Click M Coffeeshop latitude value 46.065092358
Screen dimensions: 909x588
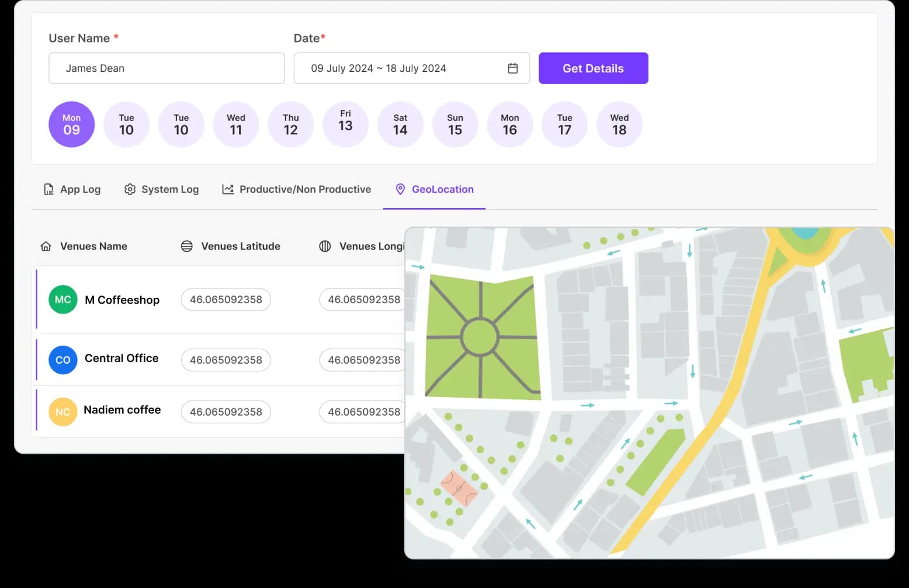226,300
